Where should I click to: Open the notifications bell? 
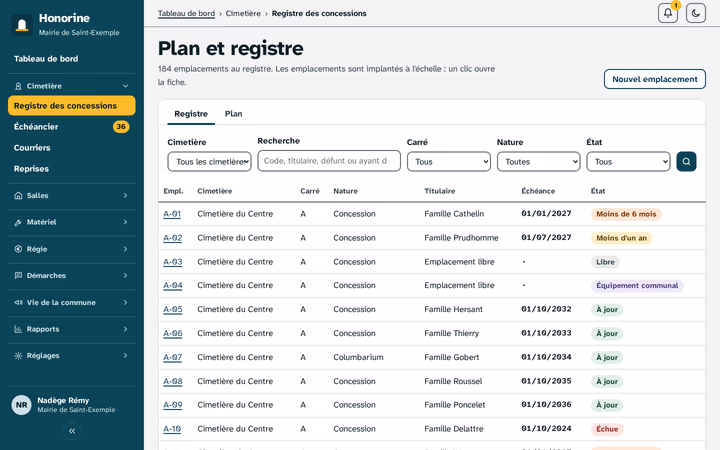pos(668,13)
